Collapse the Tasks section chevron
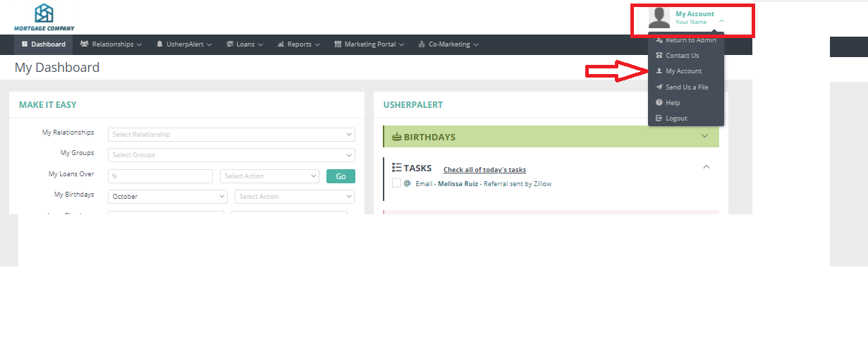This screenshot has width=868, height=337. [707, 167]
